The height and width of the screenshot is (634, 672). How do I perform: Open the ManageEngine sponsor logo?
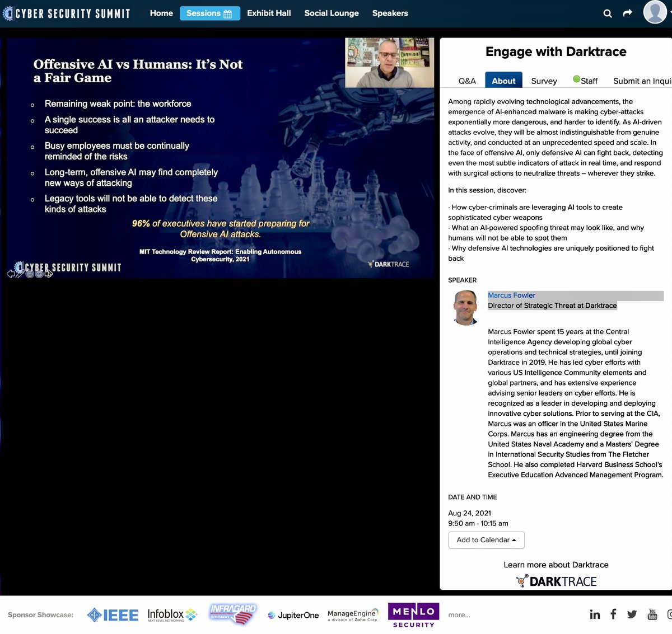tap(353, 615)
